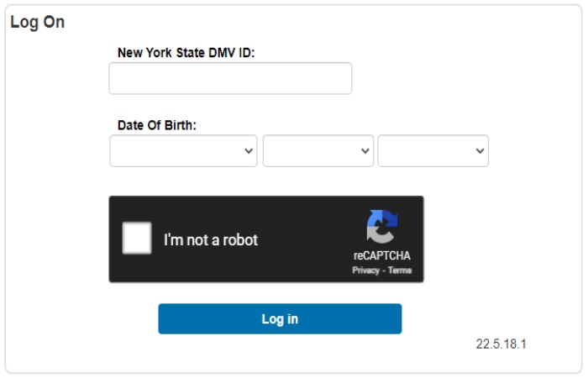This screenshot has width=588, height=378.
Task: Focus the New York State DMV ID field
Action: click(x=230, y=78)
